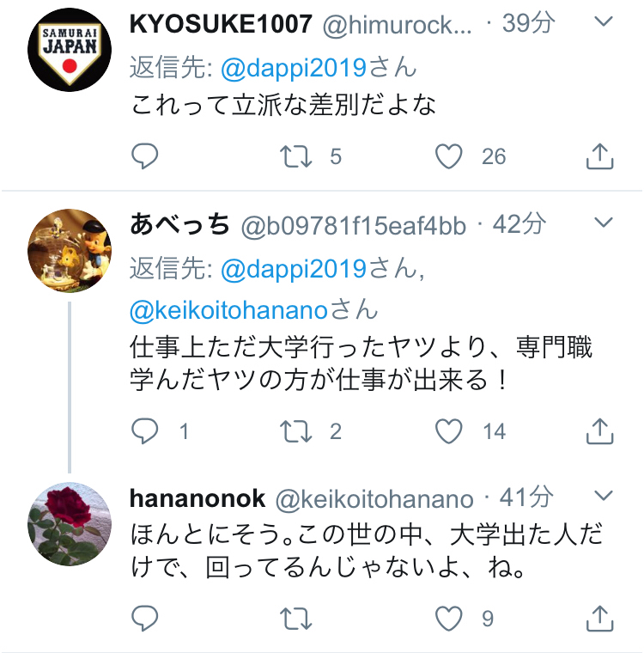The image size is (644, 653).
Task: Share KYOSUKE1007's tweet
Action: point(600,156)
